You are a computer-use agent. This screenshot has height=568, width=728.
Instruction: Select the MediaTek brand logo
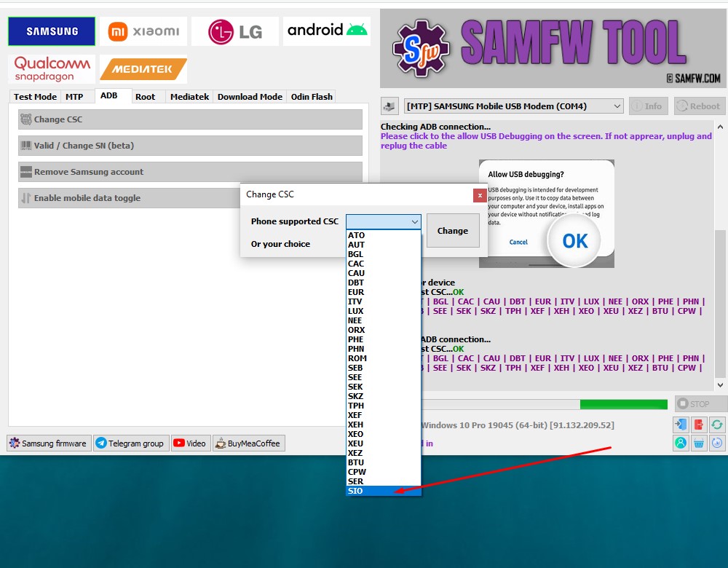(x=143, y=68)
